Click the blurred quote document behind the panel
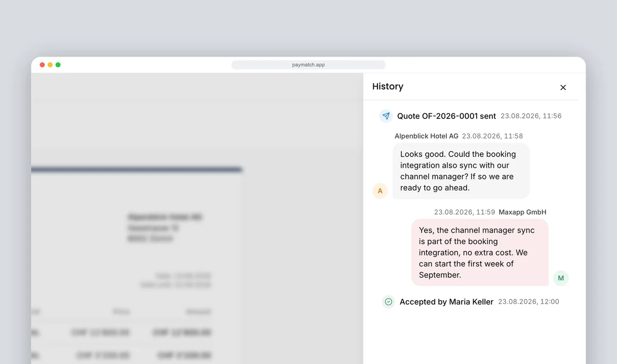617x364 pixels. tap(137, 265)
